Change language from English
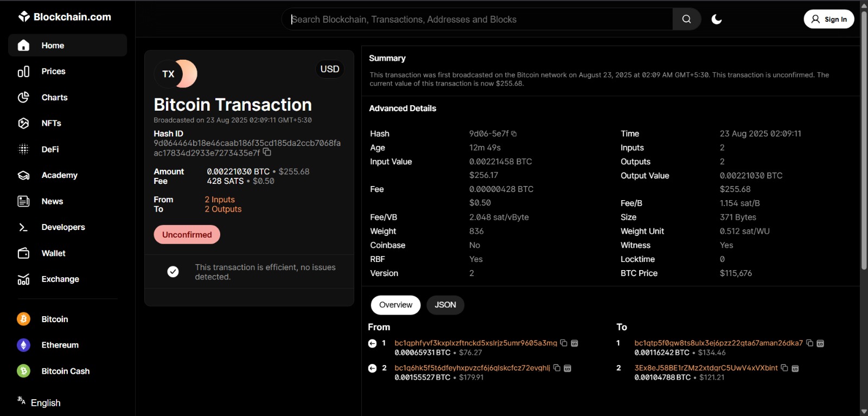868x416 pixels. click(46, 403)
